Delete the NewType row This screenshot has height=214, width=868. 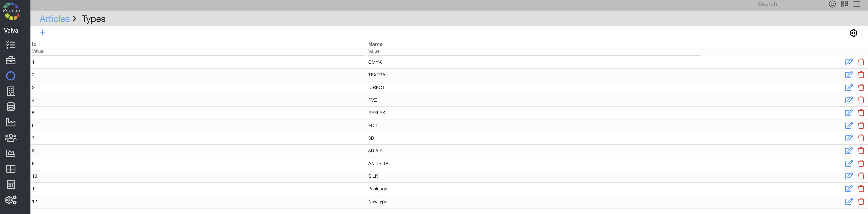861,202
